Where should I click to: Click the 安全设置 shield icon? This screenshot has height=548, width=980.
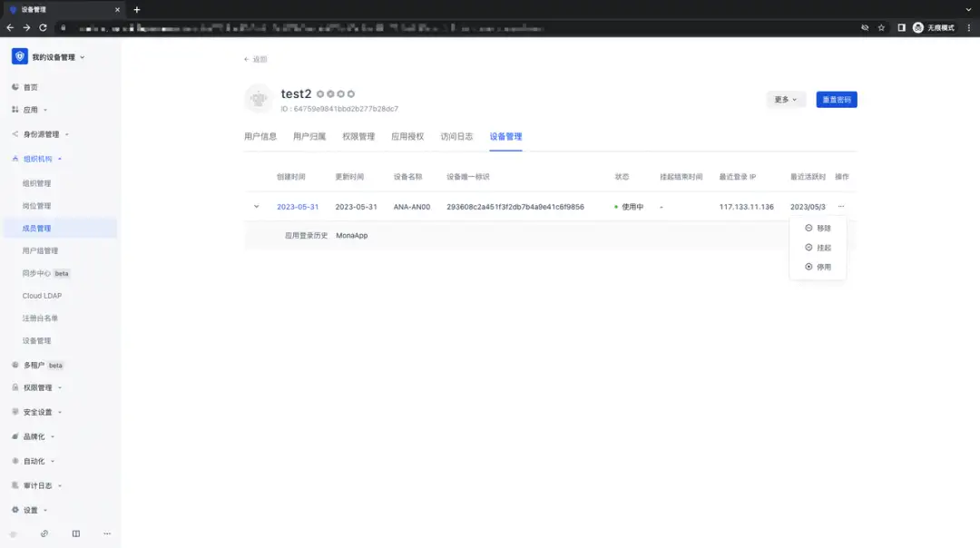[x=15, y=412]
